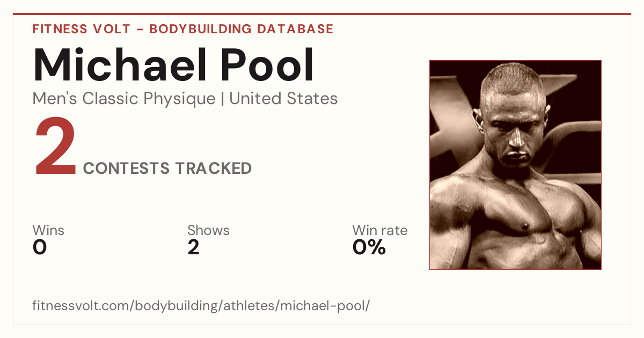Click the FITNESS VOLT brand text
The height and width of the screenshot is (338, 644).
pyautogui.click(x=81, y=29)
